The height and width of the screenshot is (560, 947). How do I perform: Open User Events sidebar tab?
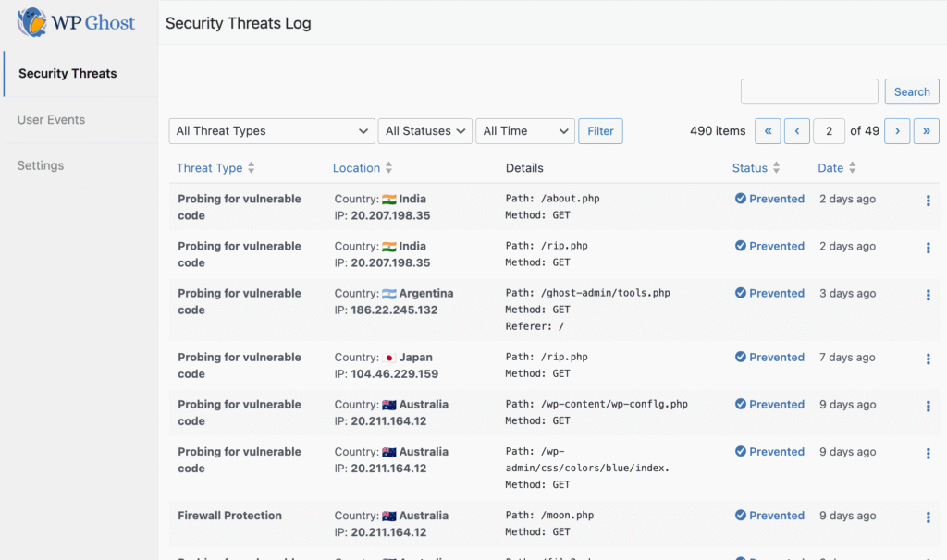point(80,119)
